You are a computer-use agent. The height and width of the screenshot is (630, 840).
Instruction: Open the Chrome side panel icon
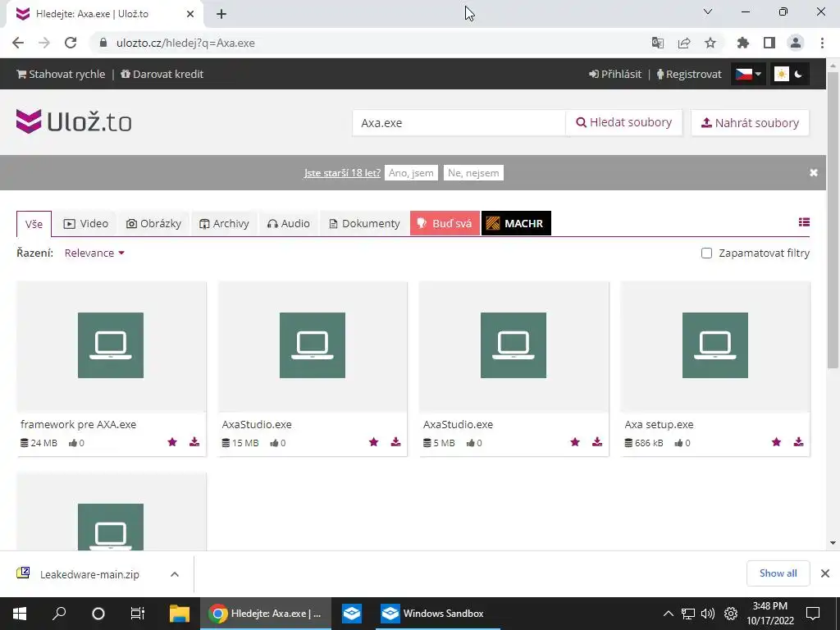[769, 43]
